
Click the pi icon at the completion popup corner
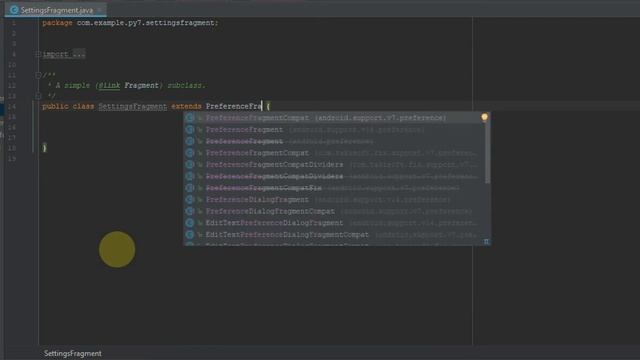tap(486, 241)
